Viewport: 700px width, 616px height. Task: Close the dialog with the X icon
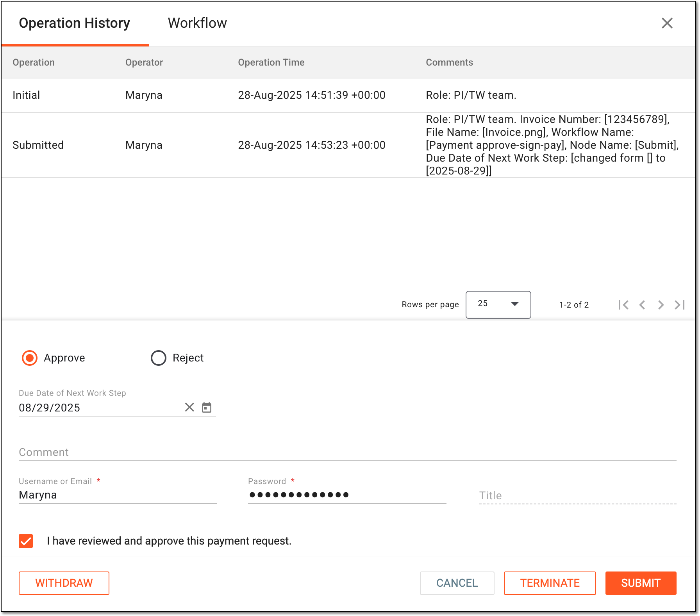coord(667,23)
